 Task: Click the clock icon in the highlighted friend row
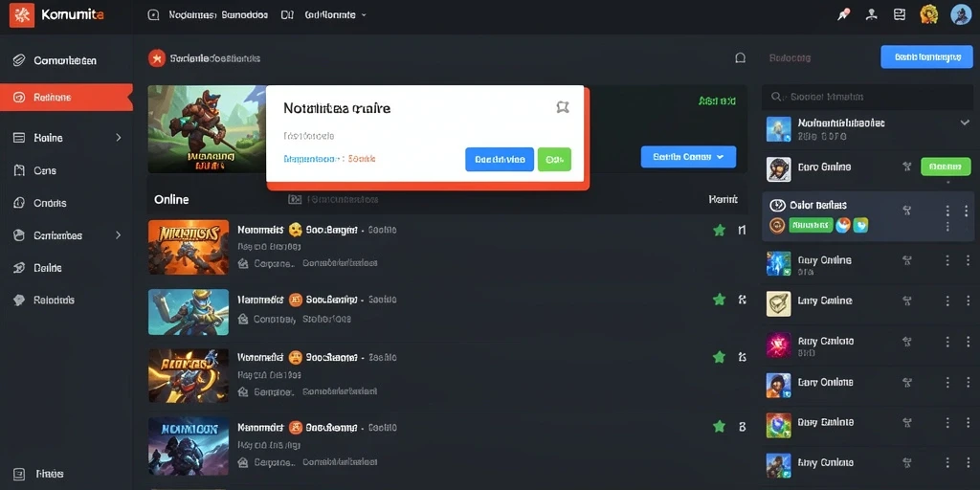coord(777,205)
